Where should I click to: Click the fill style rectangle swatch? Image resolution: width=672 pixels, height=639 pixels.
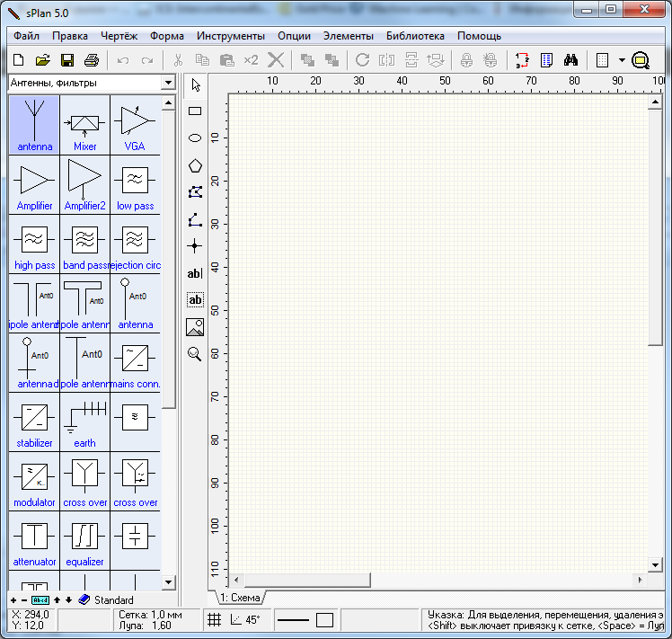tap(324, 620)
